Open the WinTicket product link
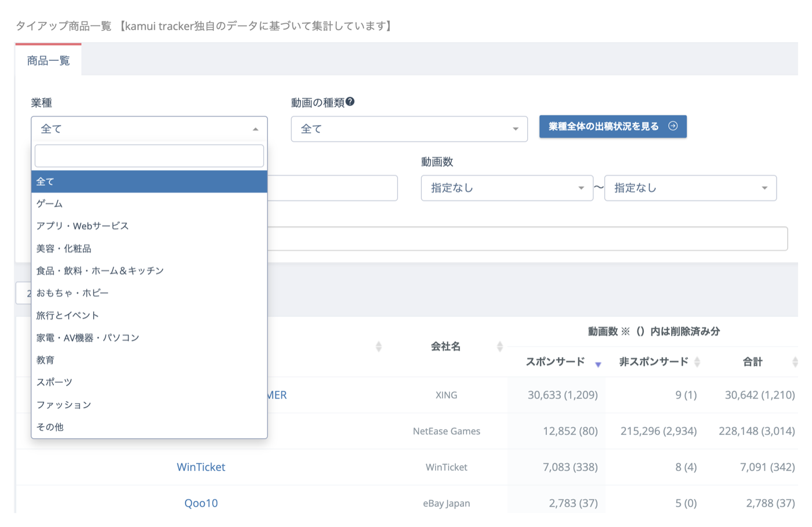This screenshot has width=812, height=527. tap(201, 467)
